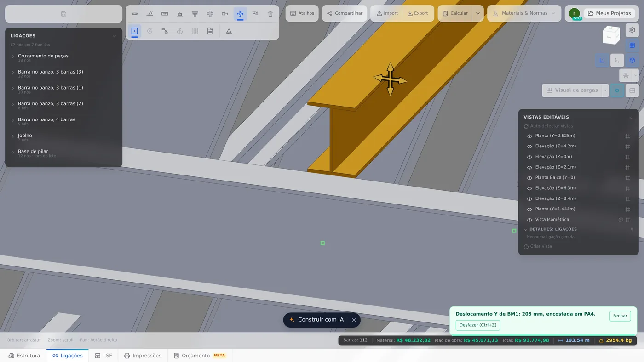The image size is (644, 362).
Task: Click the Vista Isométrica color palette icon
Action: (621, 220)
